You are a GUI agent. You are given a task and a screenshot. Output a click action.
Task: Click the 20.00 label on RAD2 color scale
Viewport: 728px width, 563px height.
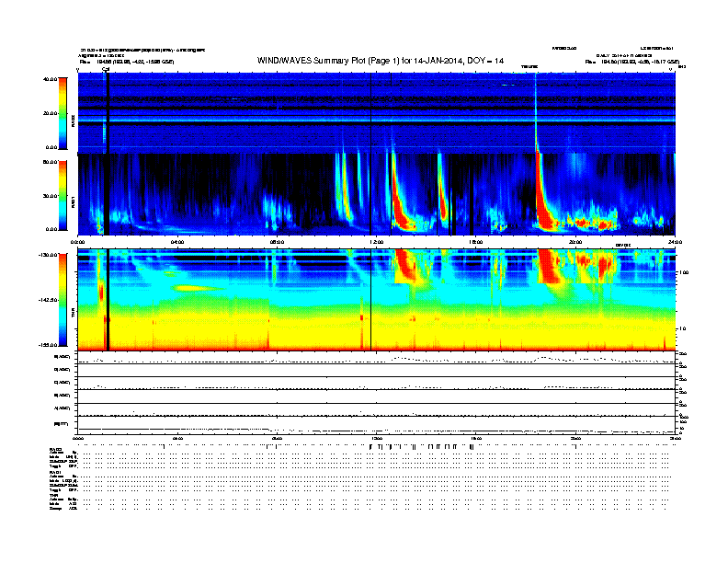[x=50, y=113]
